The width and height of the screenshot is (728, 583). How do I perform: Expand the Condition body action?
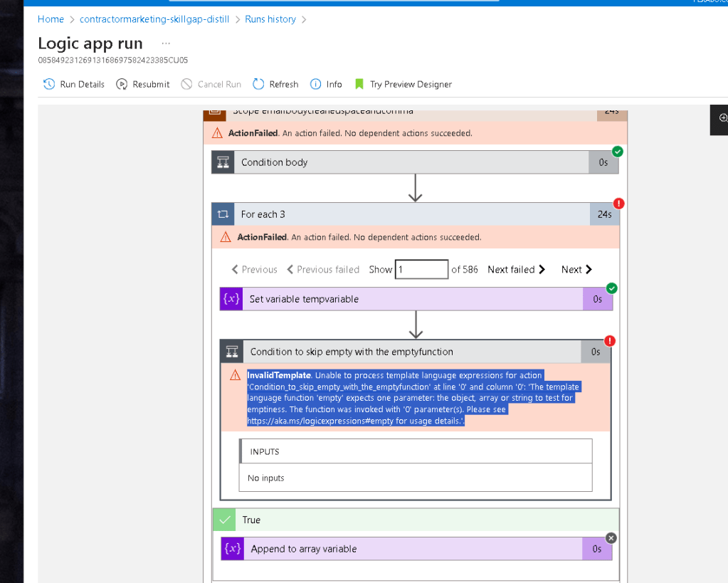click(x=415, y=162)
